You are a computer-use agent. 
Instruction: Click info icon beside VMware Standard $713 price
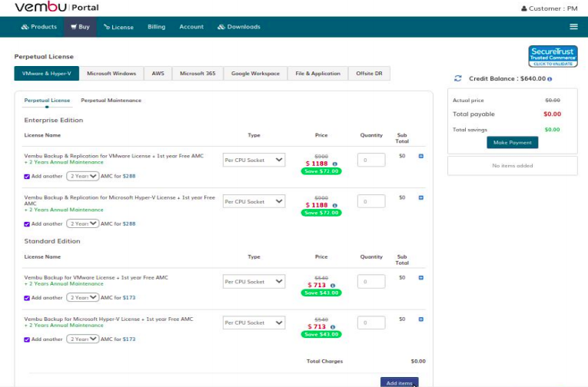(332, 286)
